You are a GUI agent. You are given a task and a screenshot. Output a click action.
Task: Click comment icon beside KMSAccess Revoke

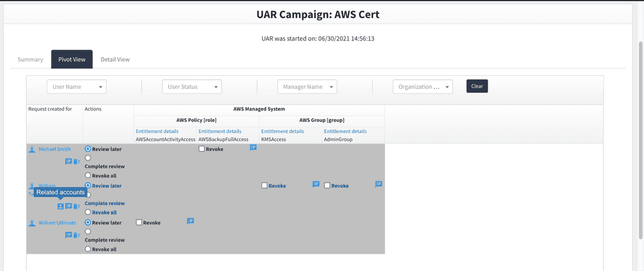click(315, 184)
